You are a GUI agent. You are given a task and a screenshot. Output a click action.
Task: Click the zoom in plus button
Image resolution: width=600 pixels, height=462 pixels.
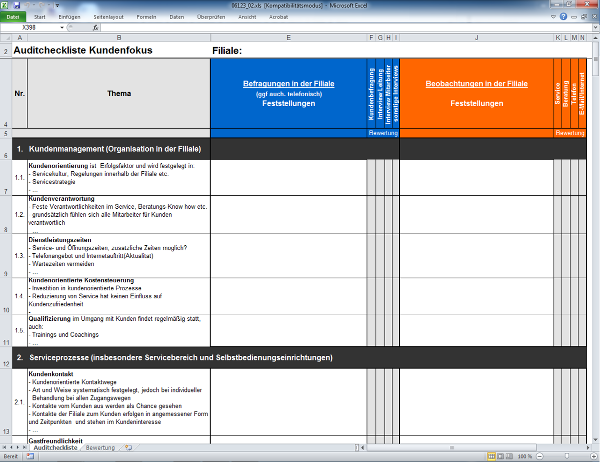point(593,456)
